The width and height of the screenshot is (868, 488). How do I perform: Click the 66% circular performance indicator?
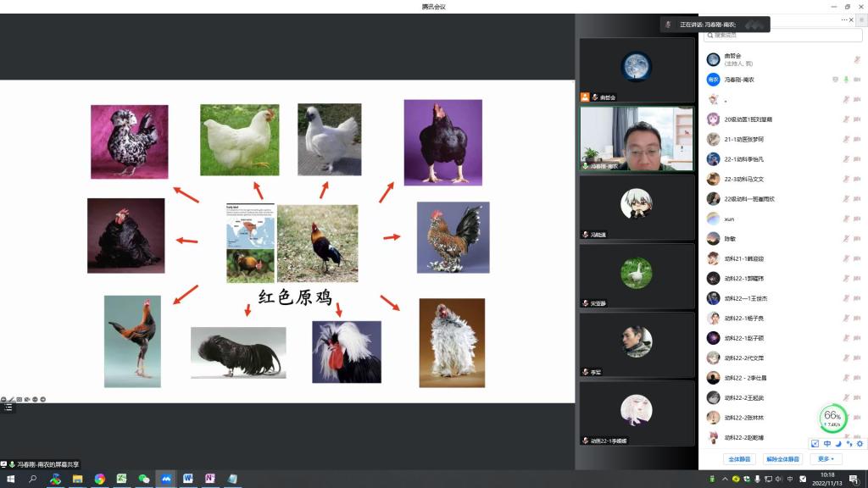(832, 417)
